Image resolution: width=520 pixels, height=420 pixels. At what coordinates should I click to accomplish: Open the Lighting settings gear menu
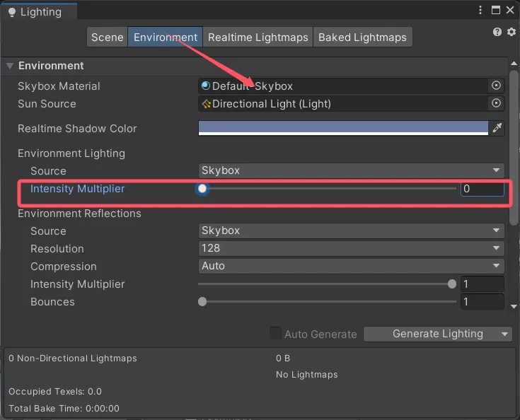point(511,33)
